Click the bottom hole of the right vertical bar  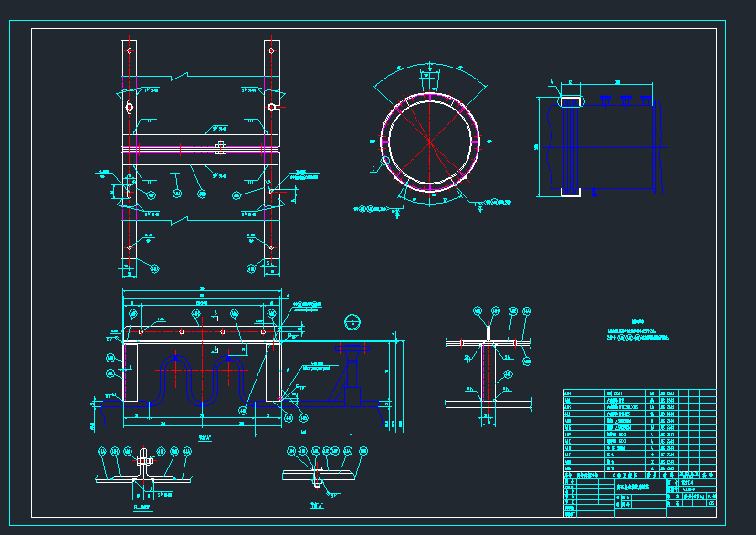271,247
